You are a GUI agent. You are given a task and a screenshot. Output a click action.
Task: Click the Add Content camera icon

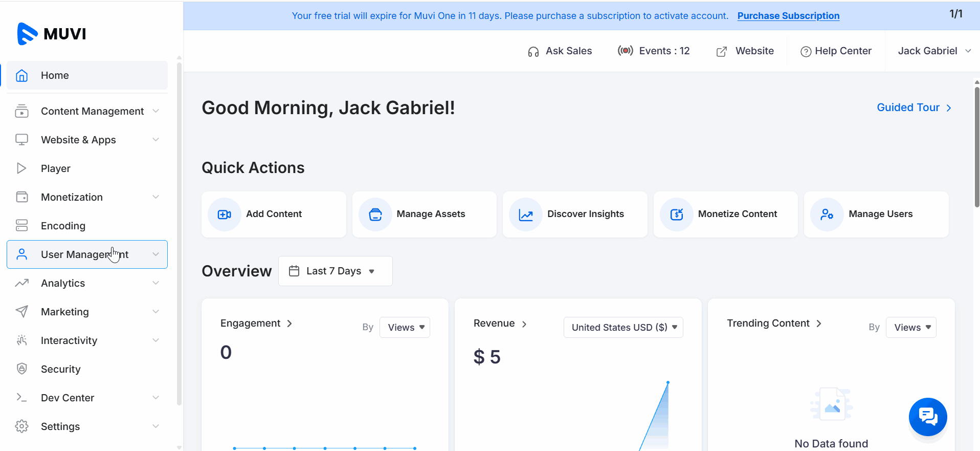[224, 214]
